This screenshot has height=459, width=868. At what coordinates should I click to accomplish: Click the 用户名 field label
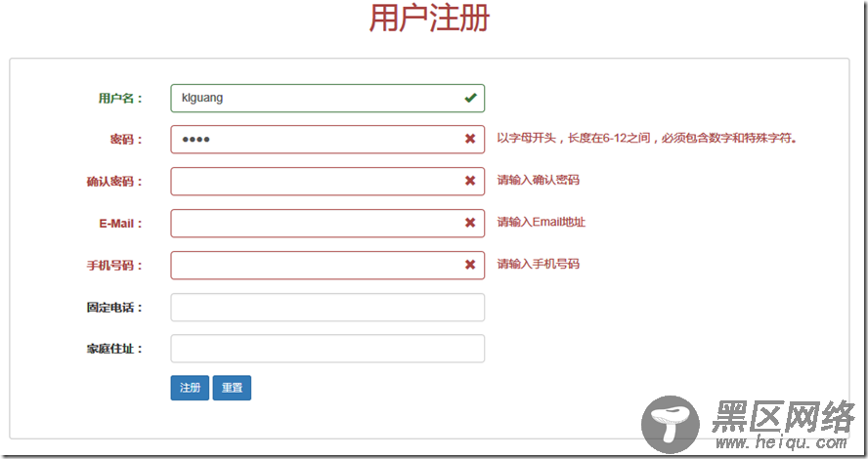coord(120,99)
